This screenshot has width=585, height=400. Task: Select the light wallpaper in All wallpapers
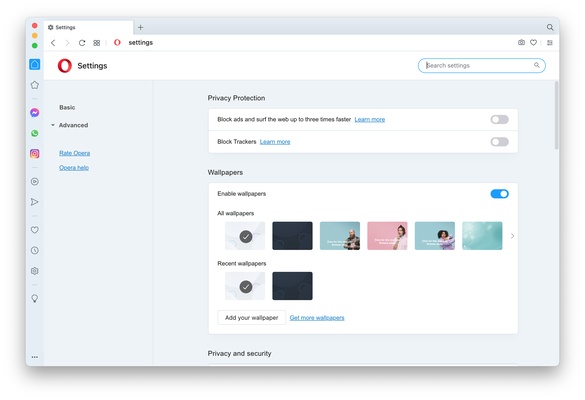(245, 236)
